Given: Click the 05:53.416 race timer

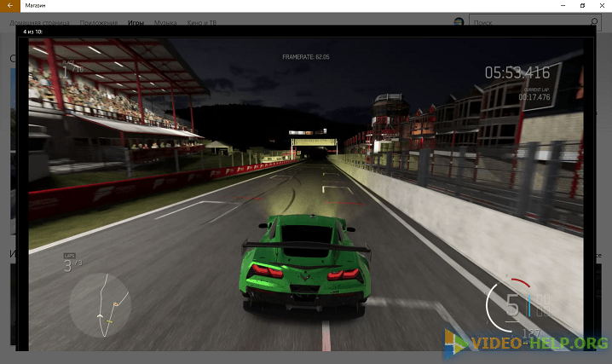Looking at the screenshot, I should click(517, 72).
